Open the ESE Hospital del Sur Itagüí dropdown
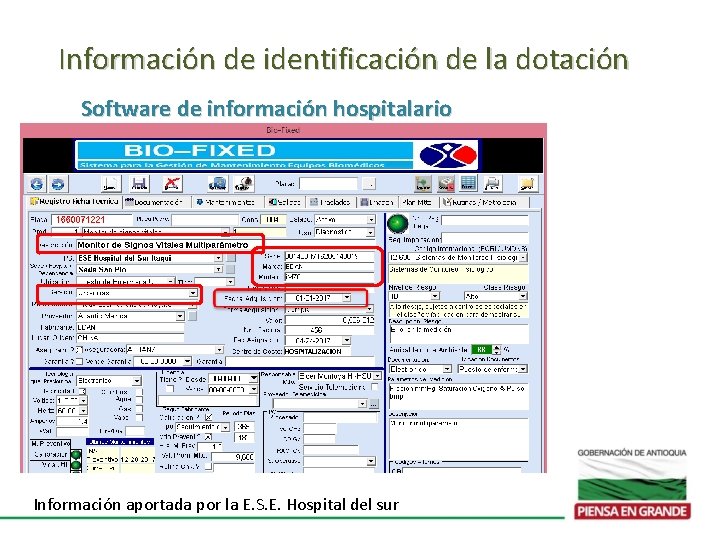Screen dimensions: 720x540 tap(219, 258)
